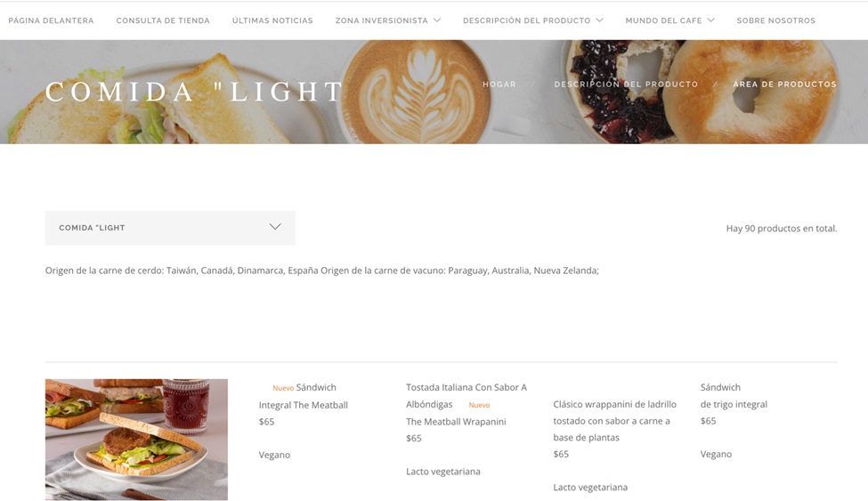Go to Consulta de Tienda
The width and height of the screenshot is (868, 501).
[163, 20]
